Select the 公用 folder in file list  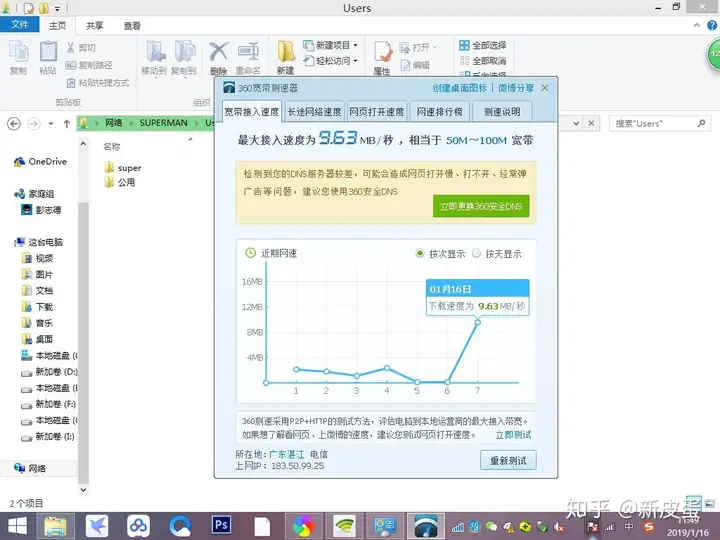[120, 182]
